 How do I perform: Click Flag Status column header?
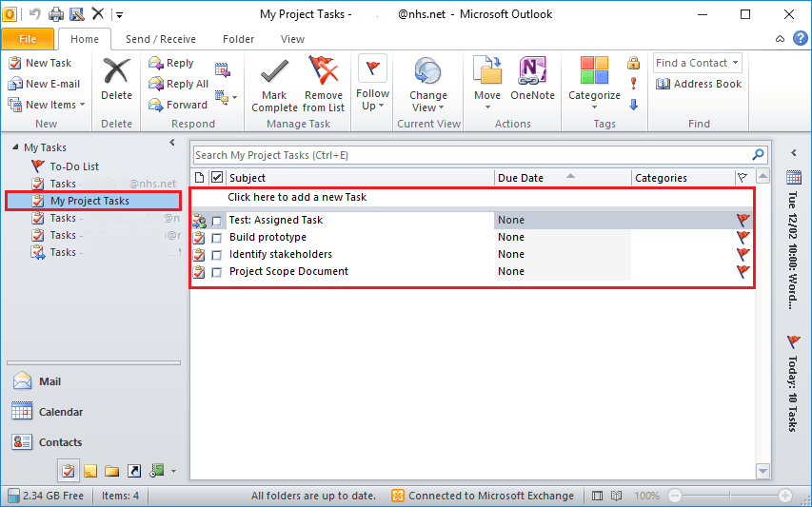tap(743, 178)
